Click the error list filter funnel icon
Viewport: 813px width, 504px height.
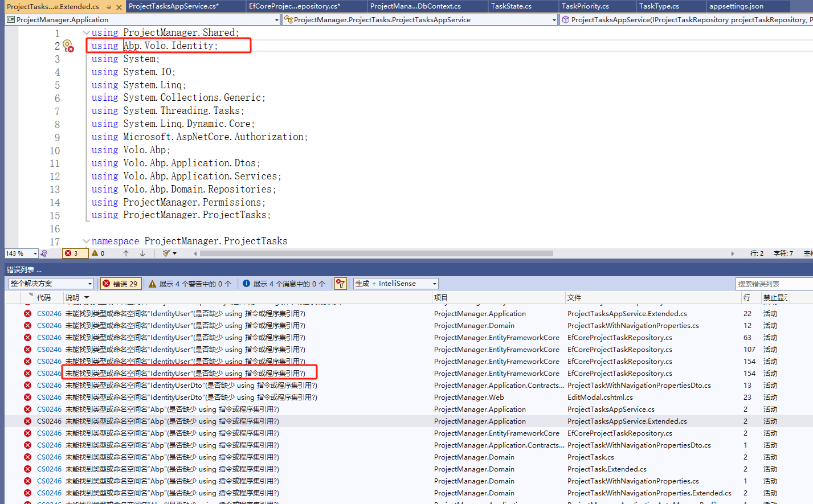[341, 284]
